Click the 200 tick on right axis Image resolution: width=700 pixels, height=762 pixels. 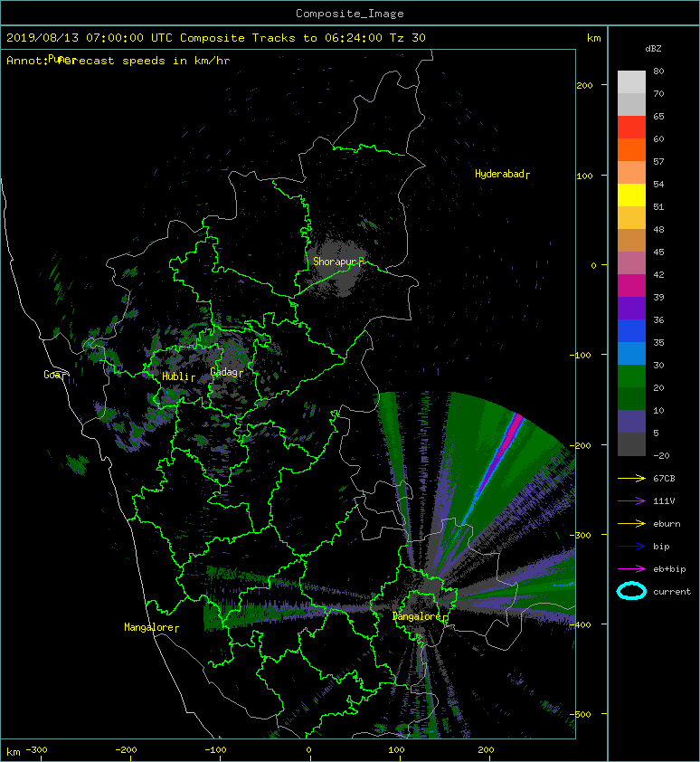pos(584,86)
